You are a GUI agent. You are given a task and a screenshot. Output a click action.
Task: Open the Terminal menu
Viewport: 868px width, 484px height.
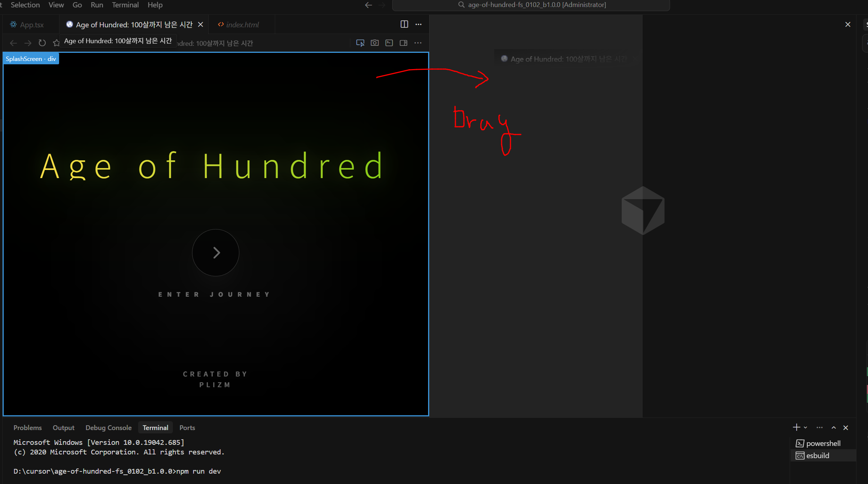[125, 5]
